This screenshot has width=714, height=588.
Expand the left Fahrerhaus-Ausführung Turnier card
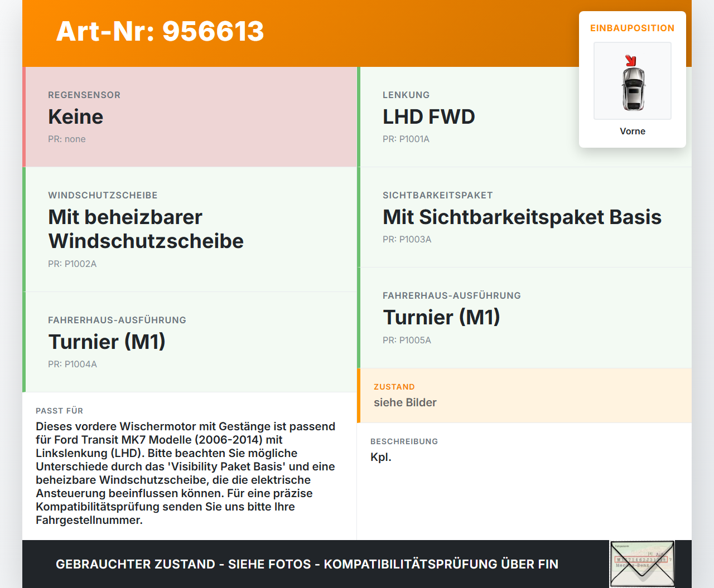(x=190, y=341)
